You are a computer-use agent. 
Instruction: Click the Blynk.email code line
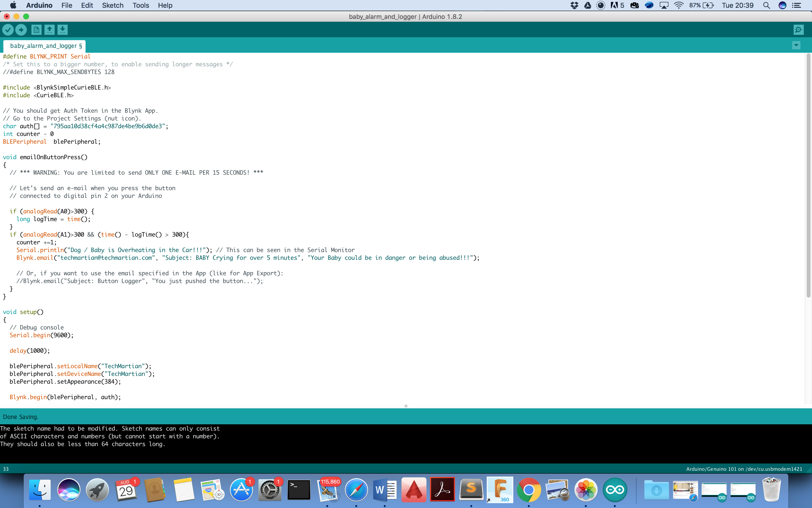coord(248,258)
